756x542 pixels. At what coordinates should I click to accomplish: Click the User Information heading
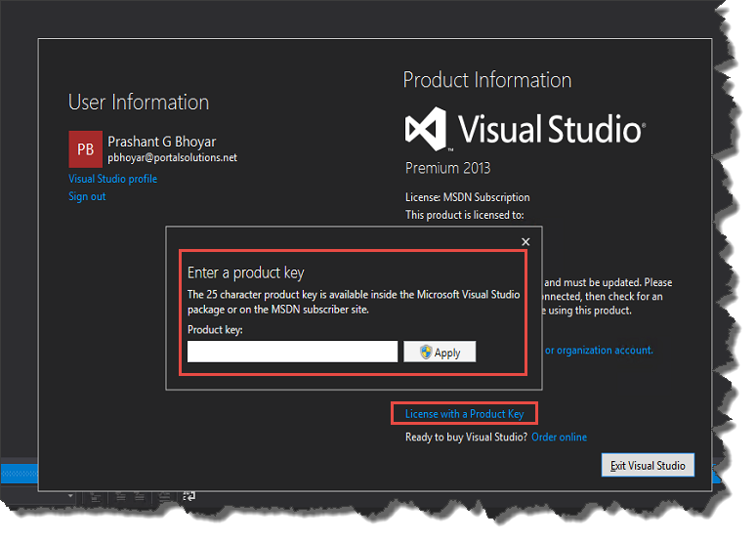click(139, 103)
